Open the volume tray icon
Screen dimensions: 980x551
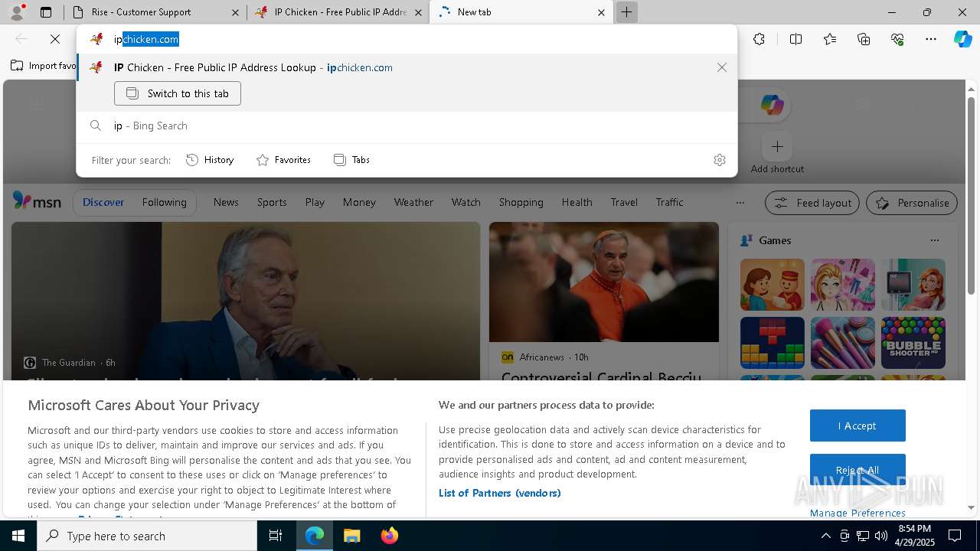point(881,536)
